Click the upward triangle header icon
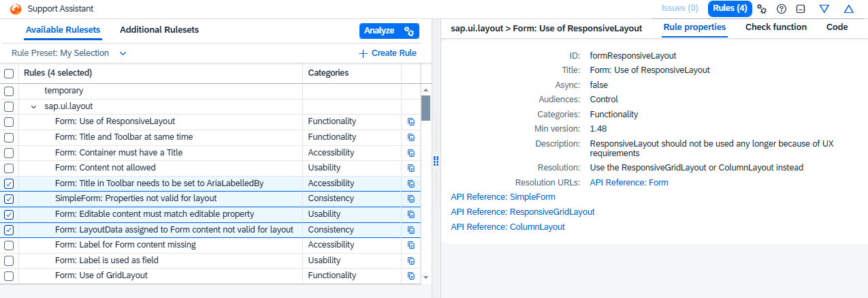The image size is (868, 298). [848, 9]
